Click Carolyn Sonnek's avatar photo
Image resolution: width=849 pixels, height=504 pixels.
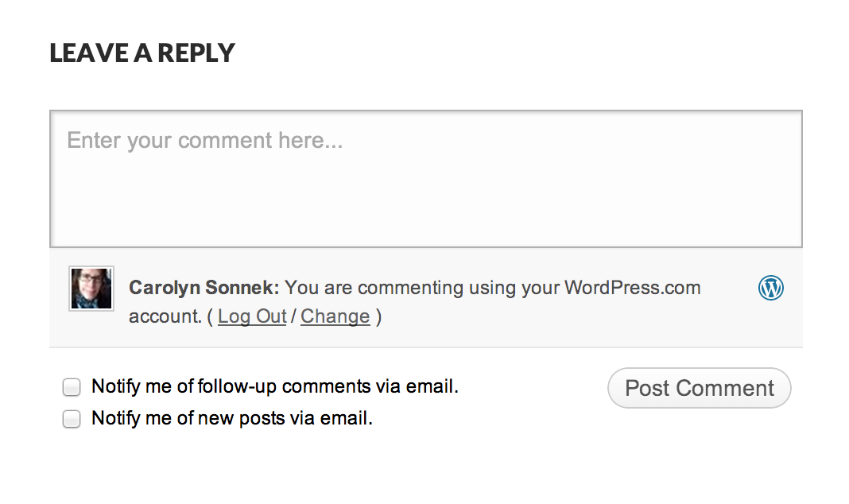coord(91,288)
